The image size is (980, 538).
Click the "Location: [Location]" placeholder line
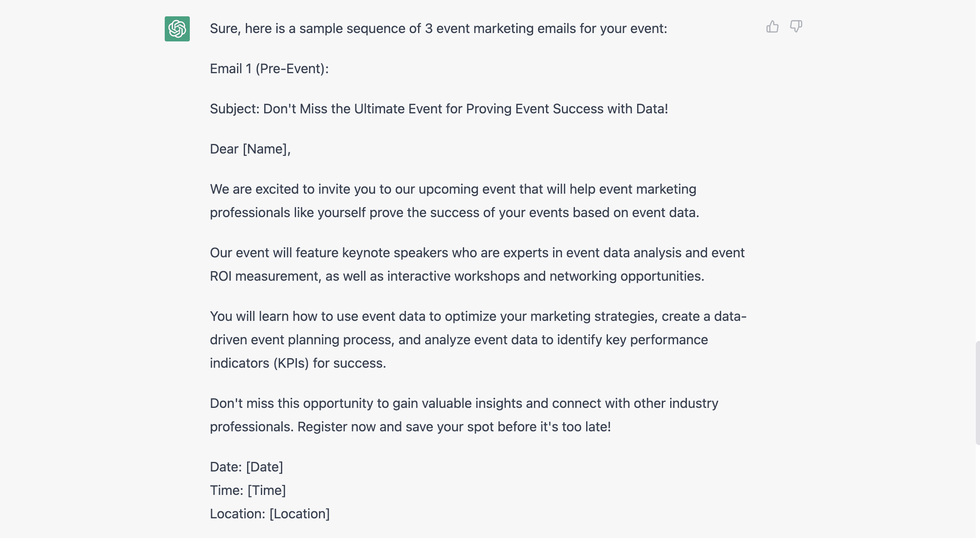click(x=270, y=514)
